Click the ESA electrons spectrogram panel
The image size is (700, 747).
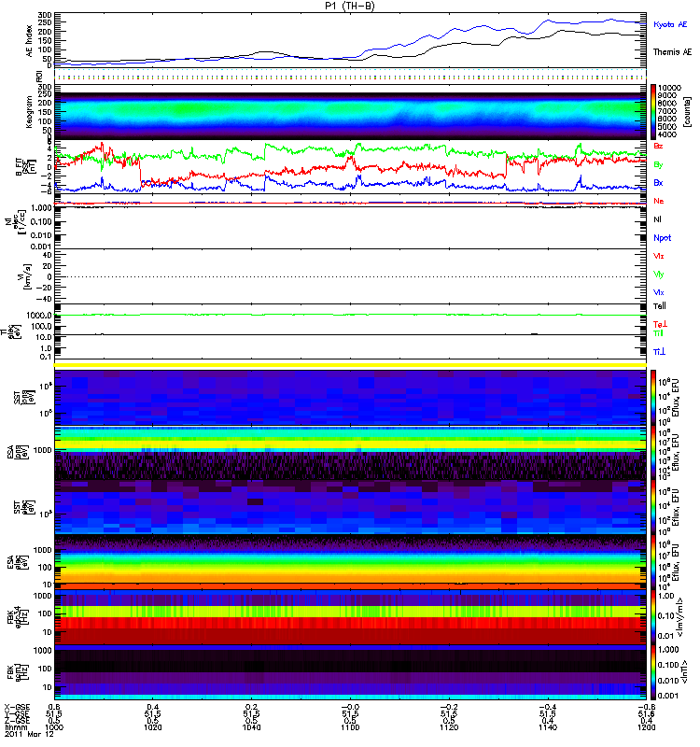click(351, 563)
